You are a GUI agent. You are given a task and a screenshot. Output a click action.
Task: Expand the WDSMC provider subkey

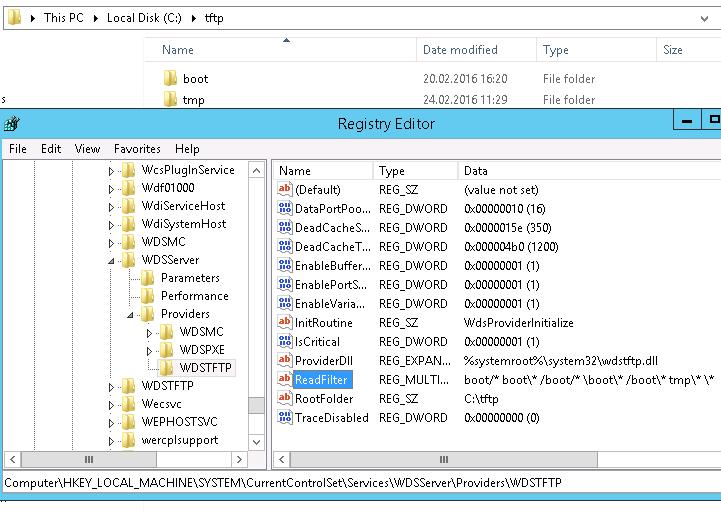149,332
